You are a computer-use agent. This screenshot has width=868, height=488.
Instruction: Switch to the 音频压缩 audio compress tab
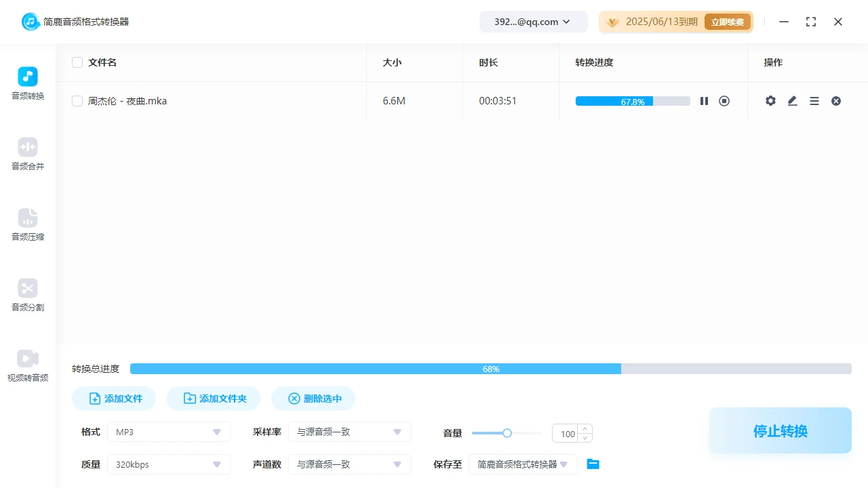pyautogui.click(x=28, y=225)
